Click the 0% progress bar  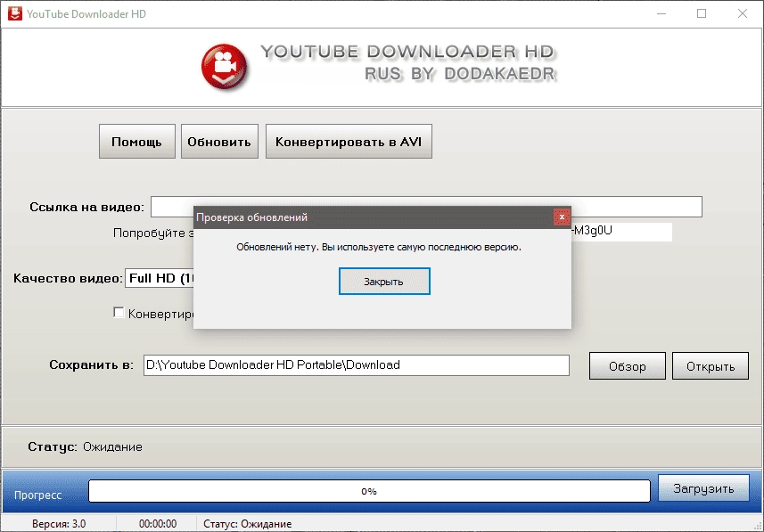point(369,491)
